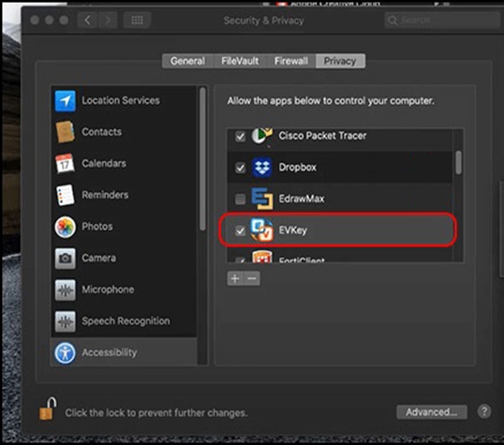Click 'Click the lock to prevent further changes' text
This screenshot has height=445, width=504.
pos(156,412)
